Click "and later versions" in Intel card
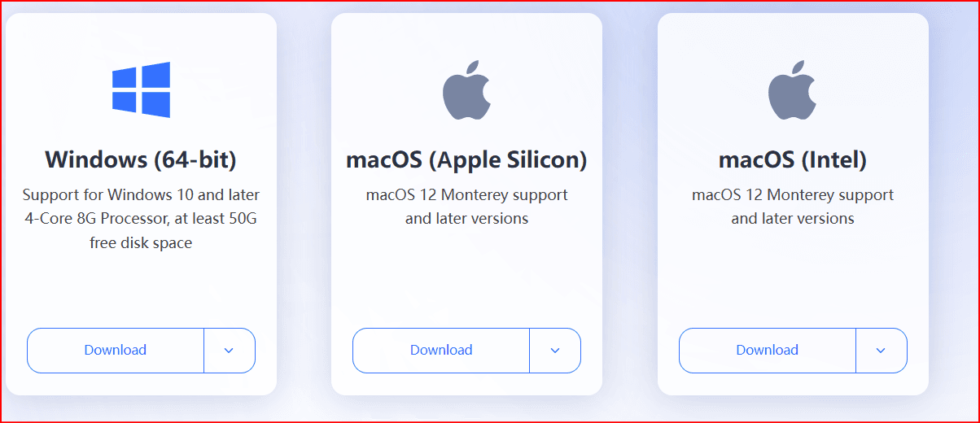The image size is (980, 423). click(793, 219)
